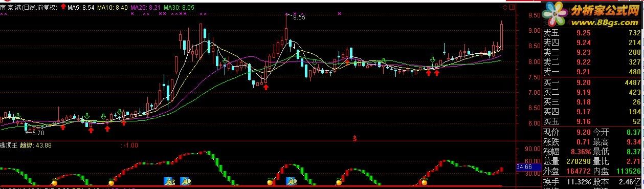Click the red arrow before MA5
Screen dimensions: 644x189
click(x=63, y=7)
